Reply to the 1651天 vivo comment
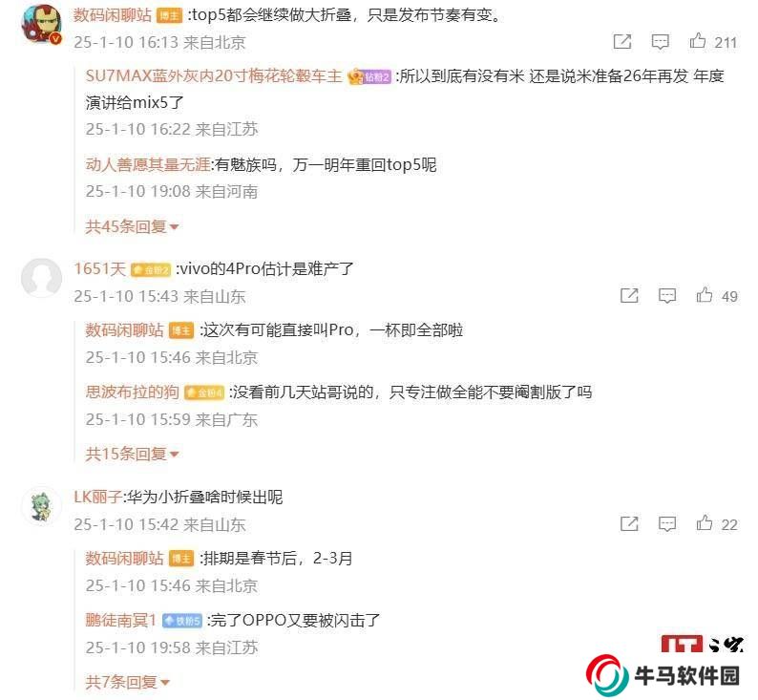The height and width of the screenshot is (700, 758). (x=667, y=295)
